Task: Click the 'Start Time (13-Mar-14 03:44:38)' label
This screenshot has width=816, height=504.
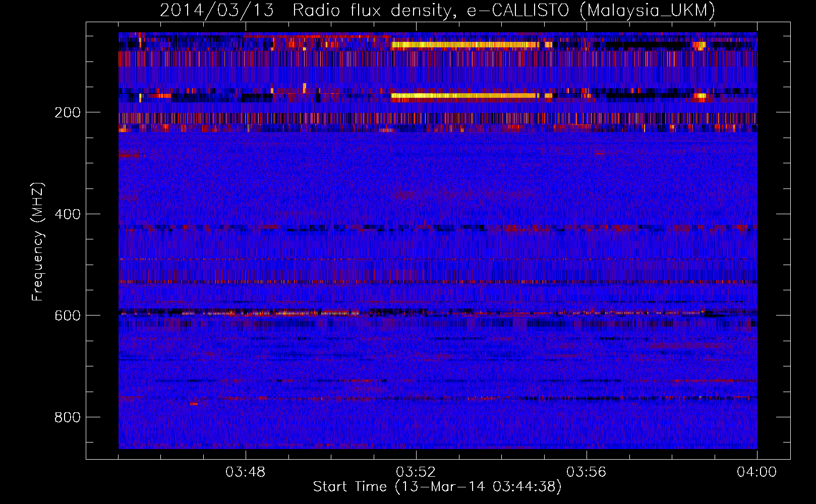Action: point(437,487)
